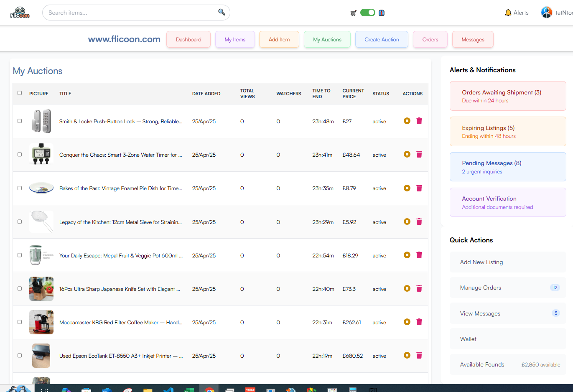Viewport: 573px width, 392px height.
Task: Stop the Japanese Knife Set auction
Action: (407, 288)
